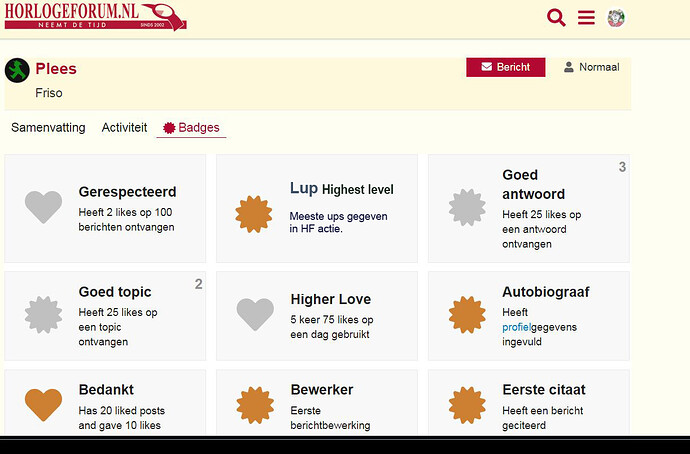Click the Higher Love heart icon
The width and height of the screenshot is (690, 454).
coord(255,314)
